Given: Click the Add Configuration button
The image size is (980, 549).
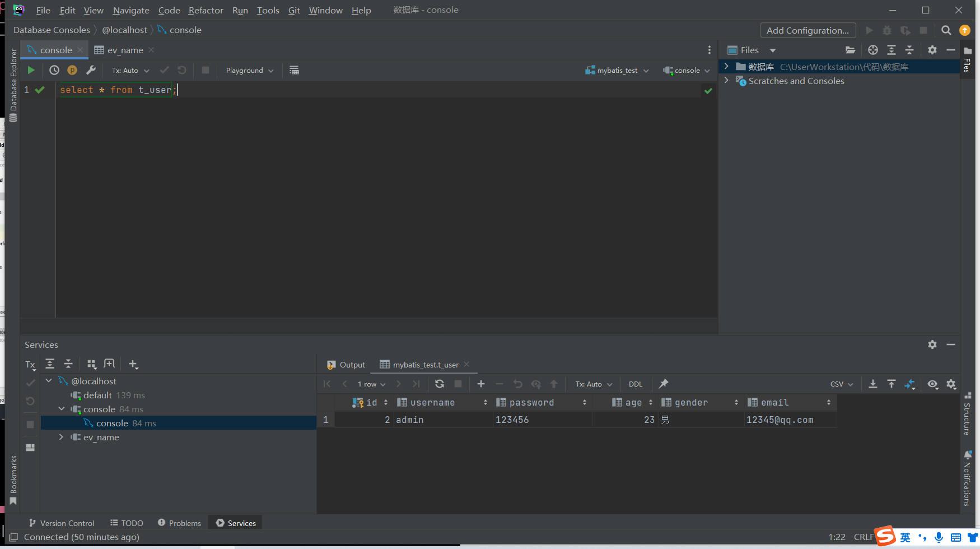Looking at the screenshot, I should click(x=808, y=30).
